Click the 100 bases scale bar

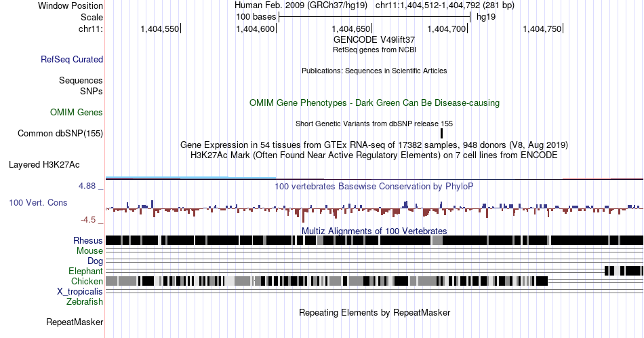[x=374, y=17]
